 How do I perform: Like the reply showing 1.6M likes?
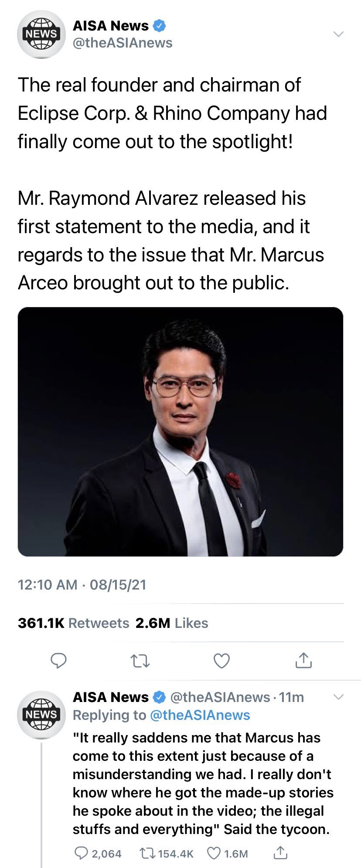(227, 853)
